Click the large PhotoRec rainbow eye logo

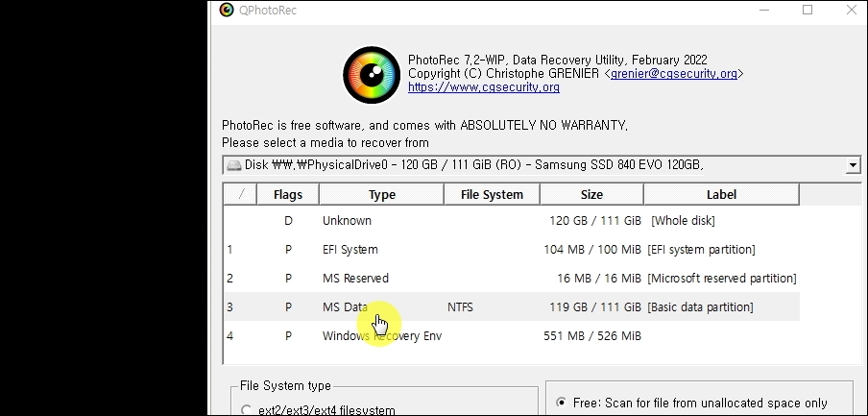point(372,75)
